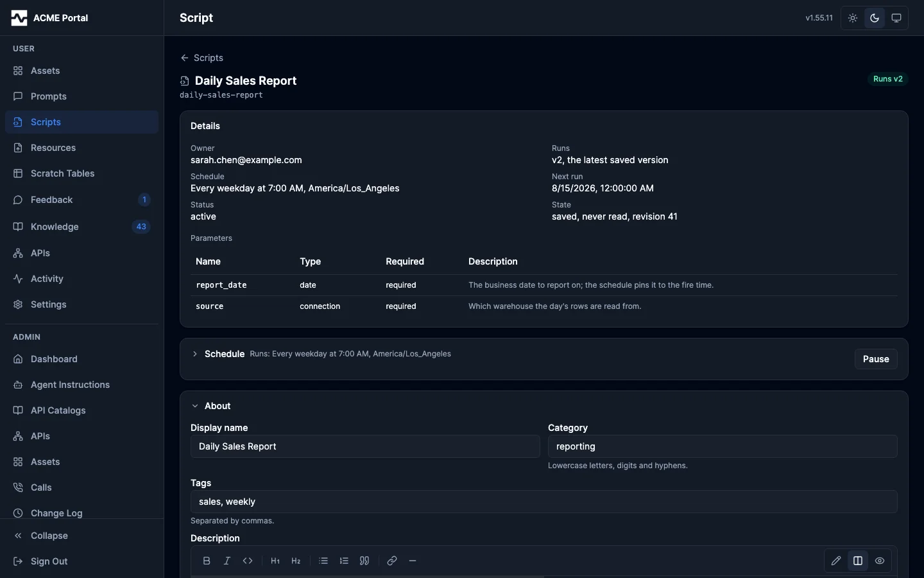Insert numbered list in description
This screenshot has width=924, height=578.
coord(344,561)
